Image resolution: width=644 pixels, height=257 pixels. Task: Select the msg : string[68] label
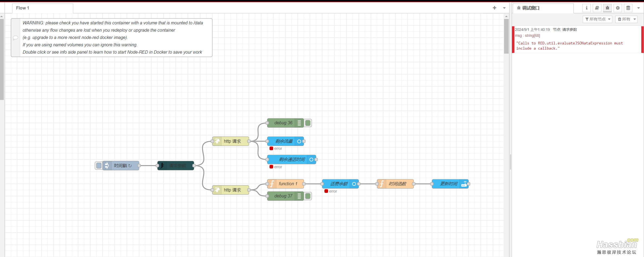point(527,35)
